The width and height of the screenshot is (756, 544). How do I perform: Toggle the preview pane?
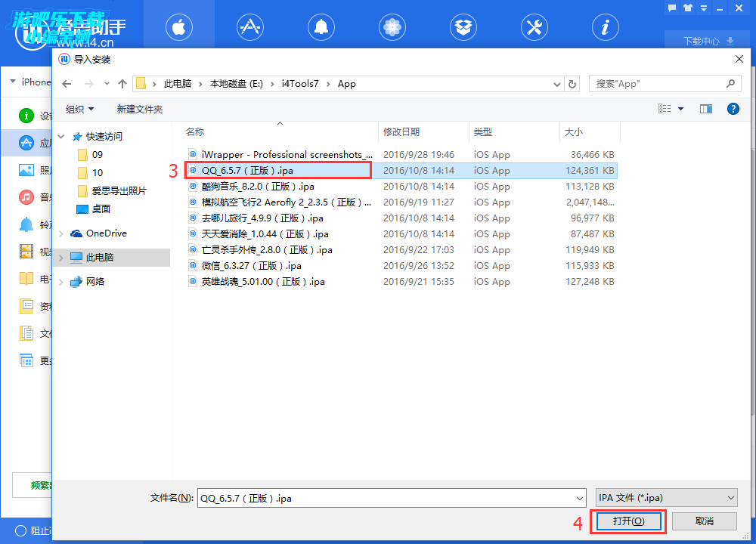point(706,109)
